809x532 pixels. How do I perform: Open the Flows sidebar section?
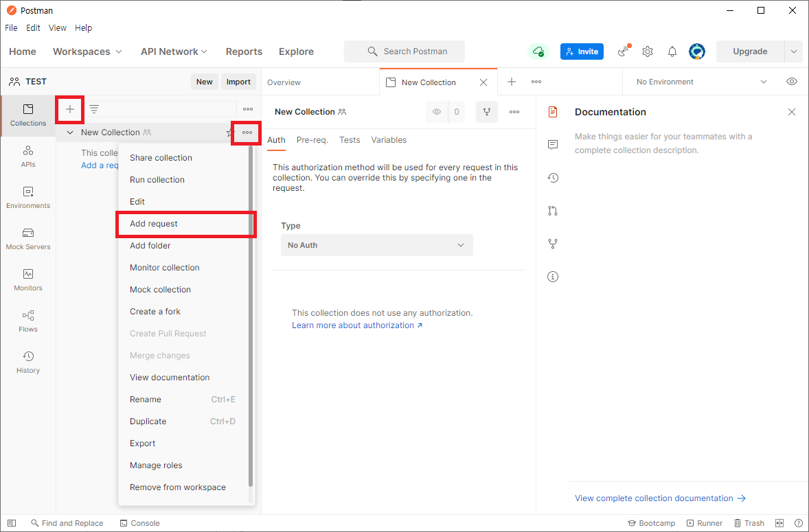[28, 322]
